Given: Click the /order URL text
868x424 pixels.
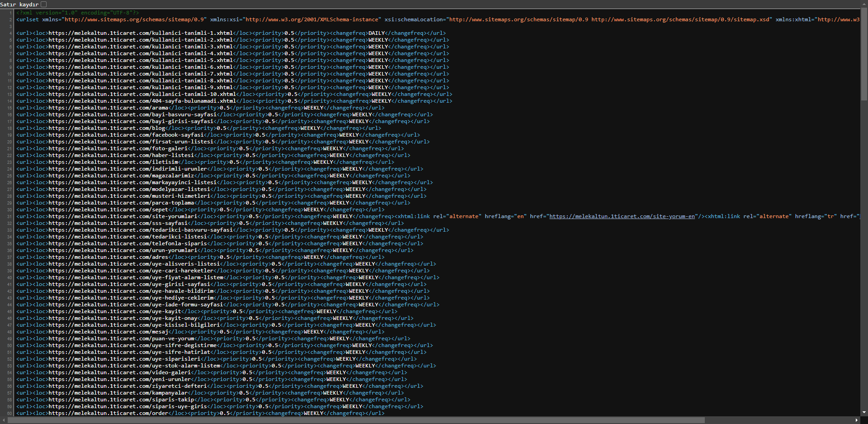Looking at the screenshot, I should pyautogui.click(x=108, y=413).
